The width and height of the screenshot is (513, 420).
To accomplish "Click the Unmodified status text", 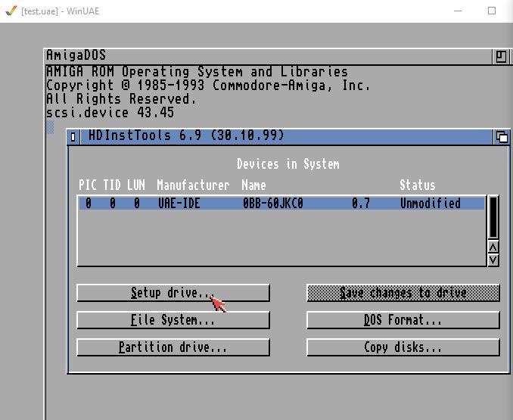I will pos(431,204).
